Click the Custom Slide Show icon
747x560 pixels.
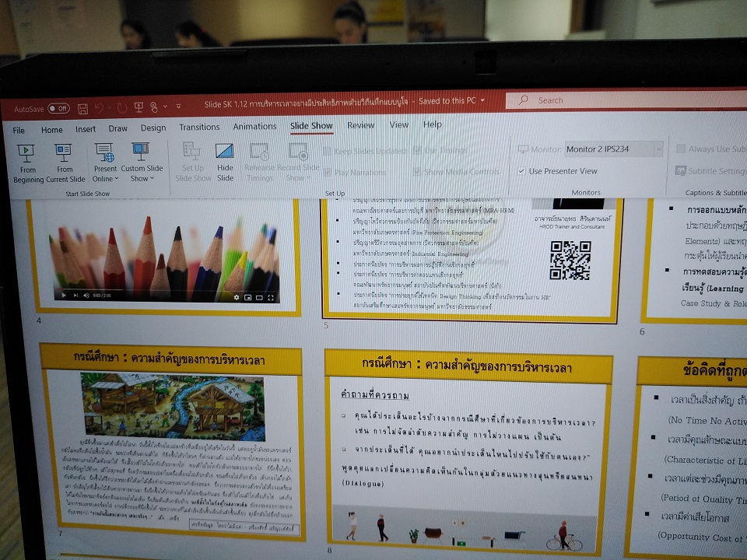click(x=141, y=152)
